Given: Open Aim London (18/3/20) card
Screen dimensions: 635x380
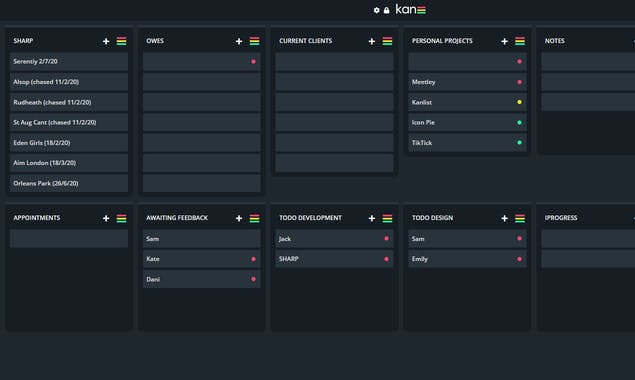Looking at the screenshot, I should tap(69, 163).
